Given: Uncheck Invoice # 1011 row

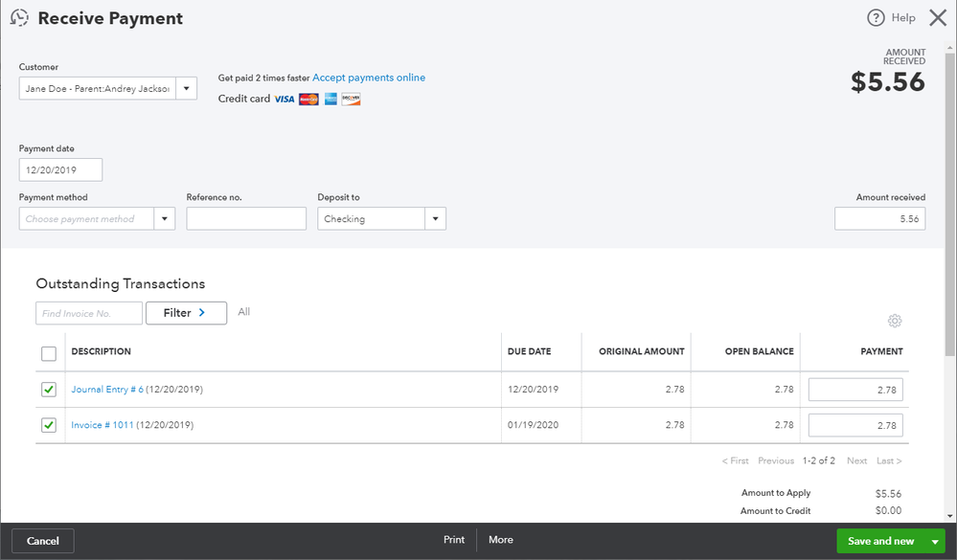Looking at the screenshot, I should (49, 425).
